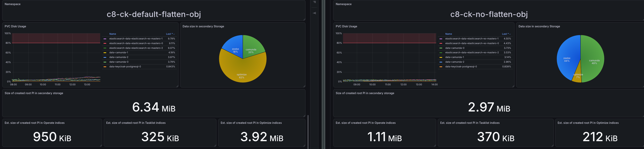
Task: Click the 212 KiB Optimize indices value
Action: tap(600, 137)
